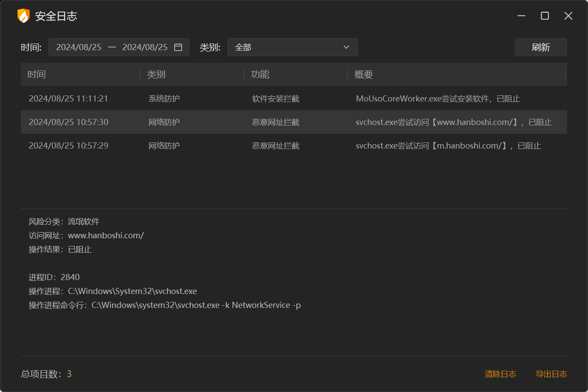Screen dimensions: 588x392
Task: Open the calendar icon in date range
Action: click(178, 47)
